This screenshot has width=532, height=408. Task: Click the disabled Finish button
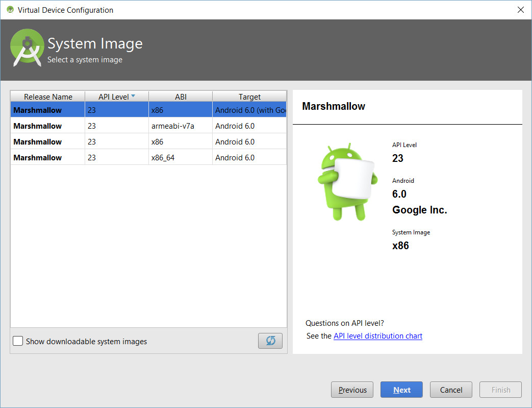pyautogui.click(x=500, y=390)
